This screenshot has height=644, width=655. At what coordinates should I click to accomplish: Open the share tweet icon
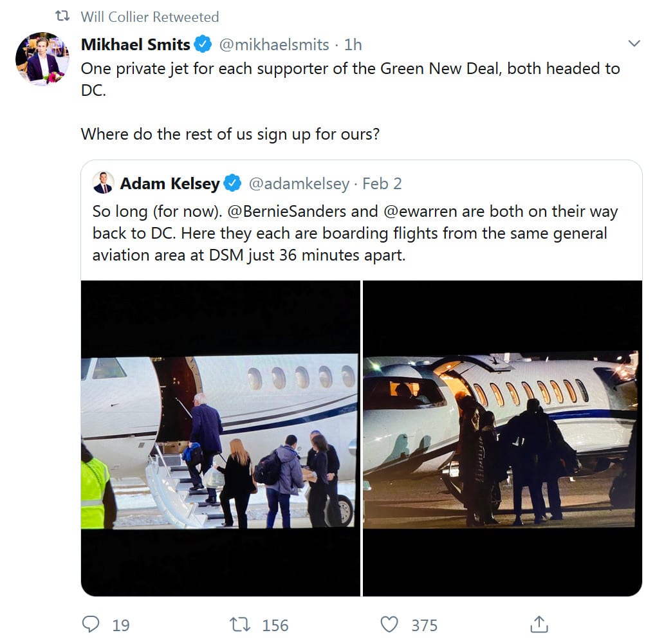tap(539, 624)
